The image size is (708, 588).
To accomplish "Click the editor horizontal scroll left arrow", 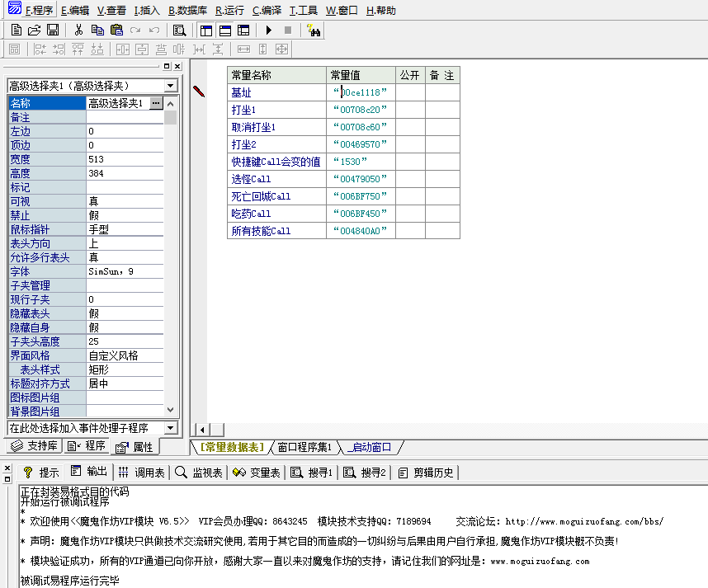I will 202,430.
